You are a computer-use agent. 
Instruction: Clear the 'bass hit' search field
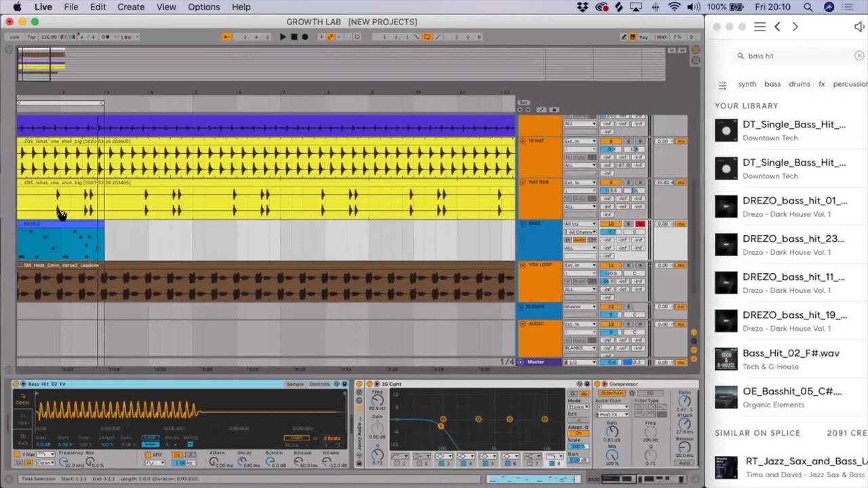859,56
